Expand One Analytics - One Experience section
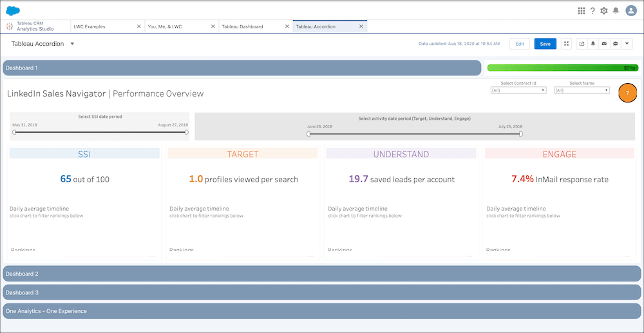644x333 pixels. point(321,311)
